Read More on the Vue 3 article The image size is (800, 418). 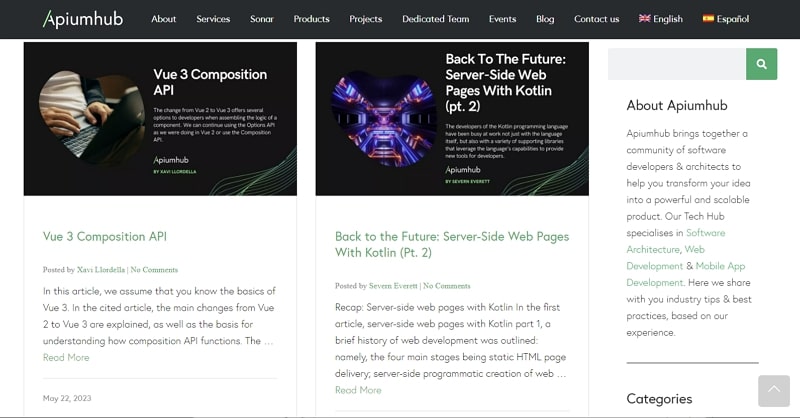(66, 357)
